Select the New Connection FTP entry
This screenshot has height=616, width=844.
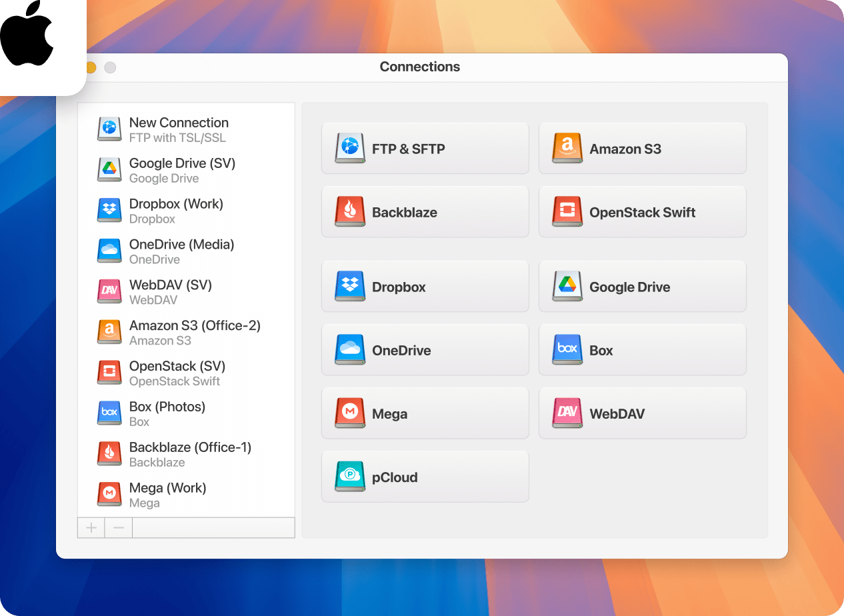point(178,129)
